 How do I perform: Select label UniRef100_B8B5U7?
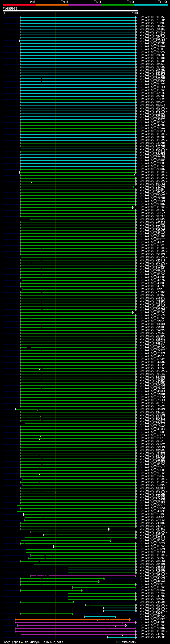tap(152, 79)
